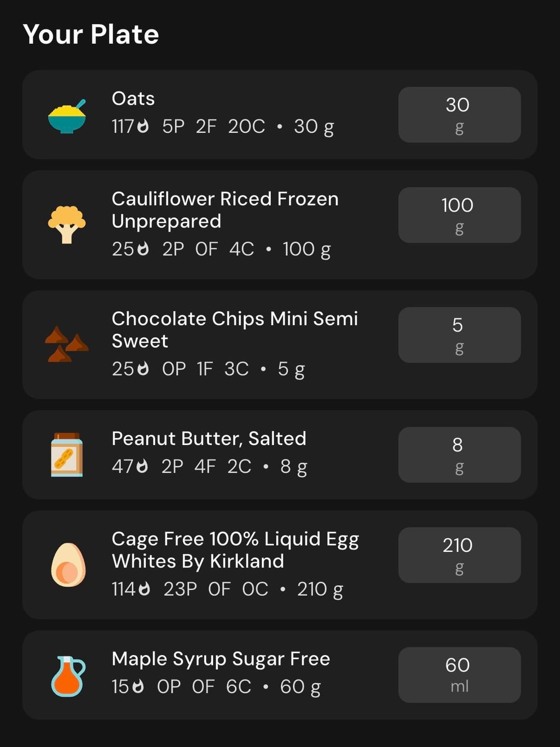
Task: Tap the Oats macros line showing 117 calories
Action: coord(222,127)
